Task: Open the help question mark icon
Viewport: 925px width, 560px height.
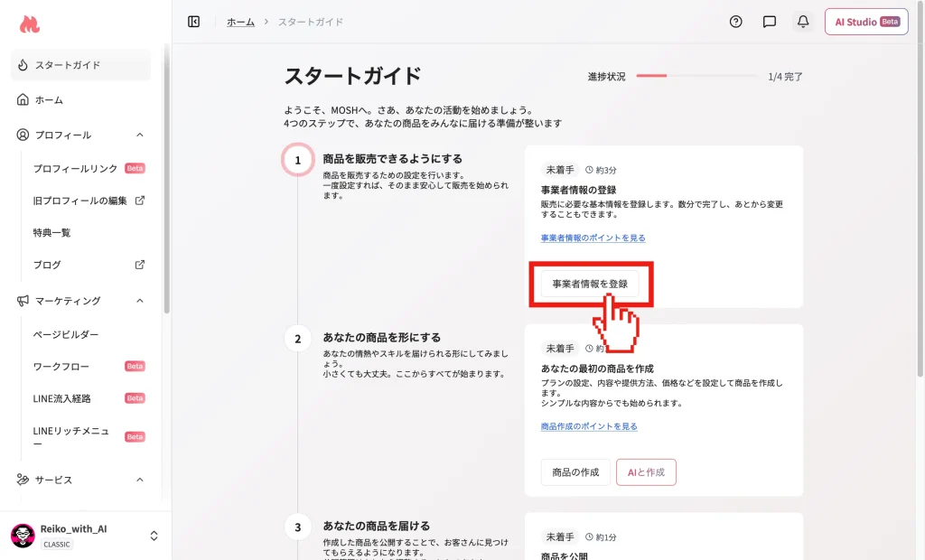Action: pos(735,22)
